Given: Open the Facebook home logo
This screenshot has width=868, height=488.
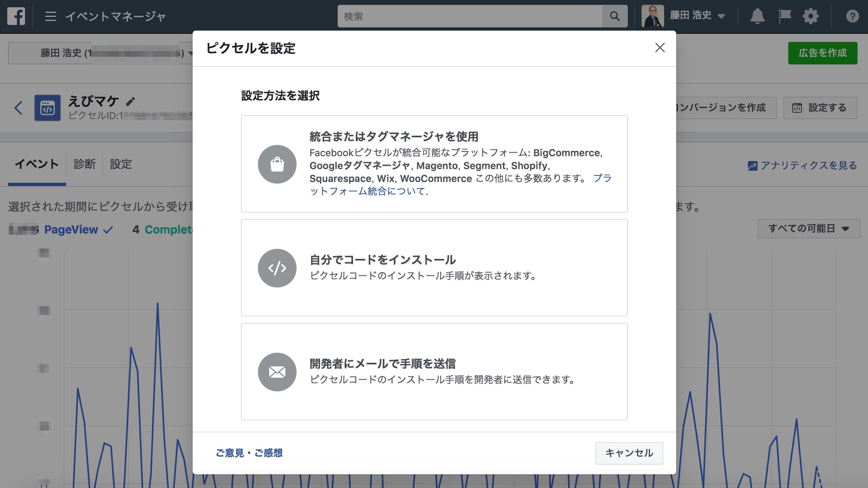Looking at the screenshot, I should tap(16, 16).
